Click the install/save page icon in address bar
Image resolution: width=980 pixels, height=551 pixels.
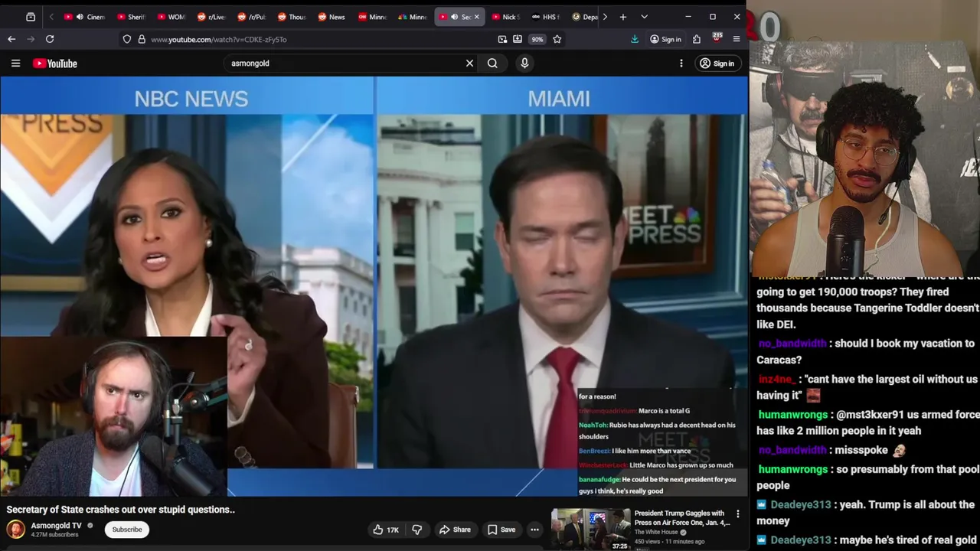[x=518, y=39]
